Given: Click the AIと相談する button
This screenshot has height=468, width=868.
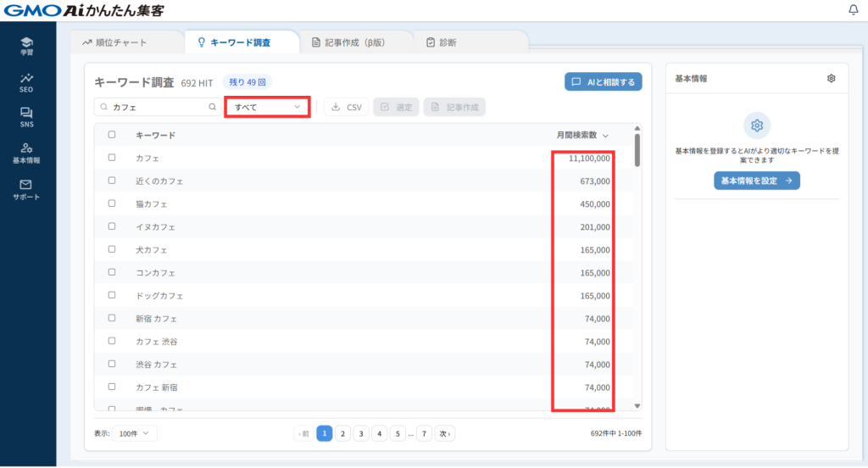Looking at the screenshot, I should 604,82.
